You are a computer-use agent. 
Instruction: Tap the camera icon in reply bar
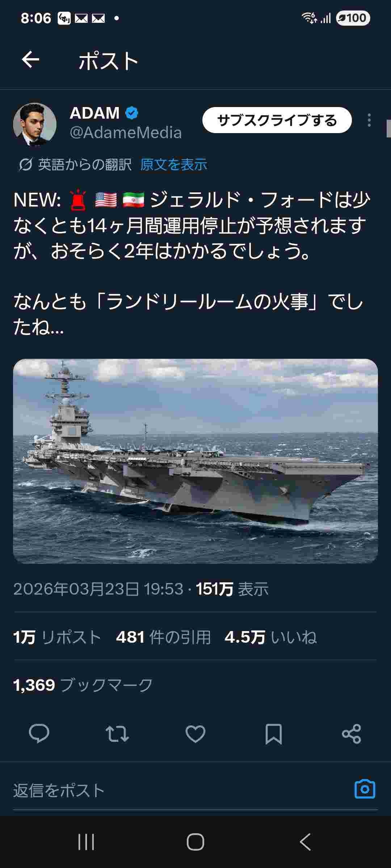365,789
